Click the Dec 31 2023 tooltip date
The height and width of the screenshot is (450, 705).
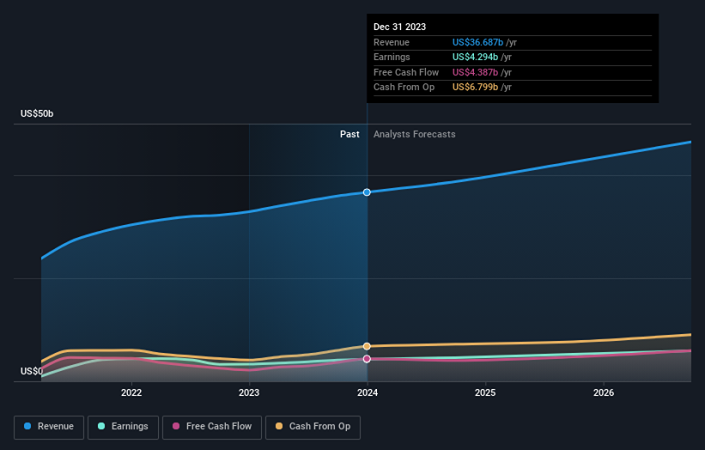(399, 27)
